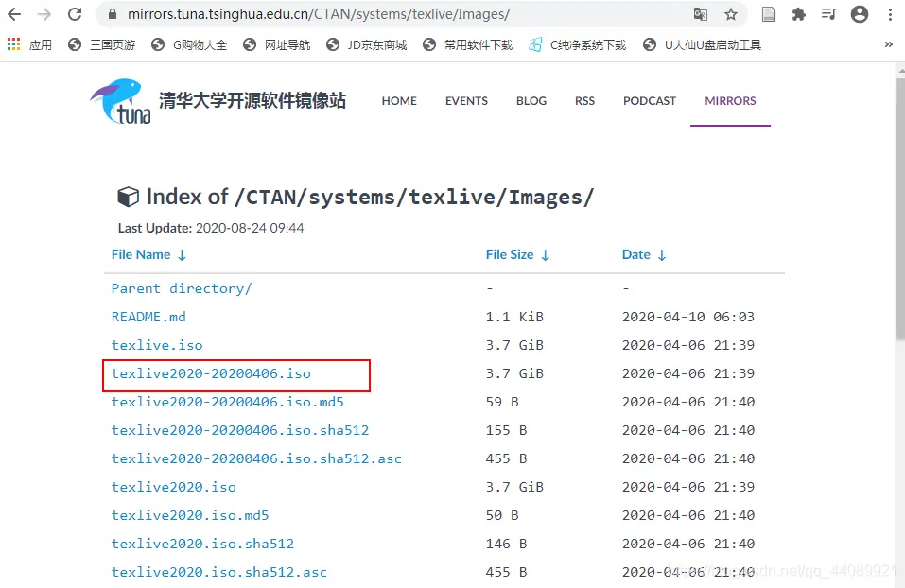Click the tuna logo image
Viewport: 905px width, 588px height.
(x=121, y=101)
